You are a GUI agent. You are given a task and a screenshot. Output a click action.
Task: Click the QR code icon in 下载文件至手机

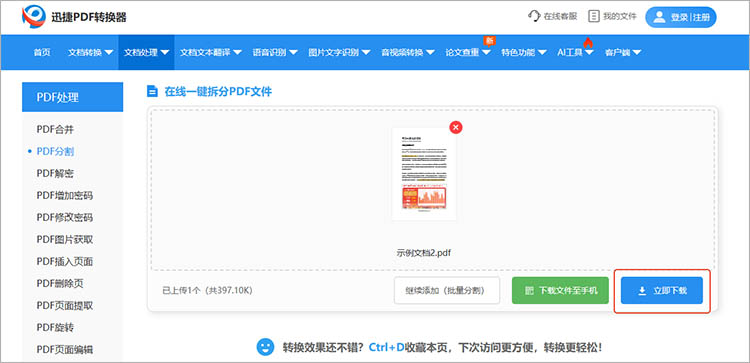[x=529, y=290]
